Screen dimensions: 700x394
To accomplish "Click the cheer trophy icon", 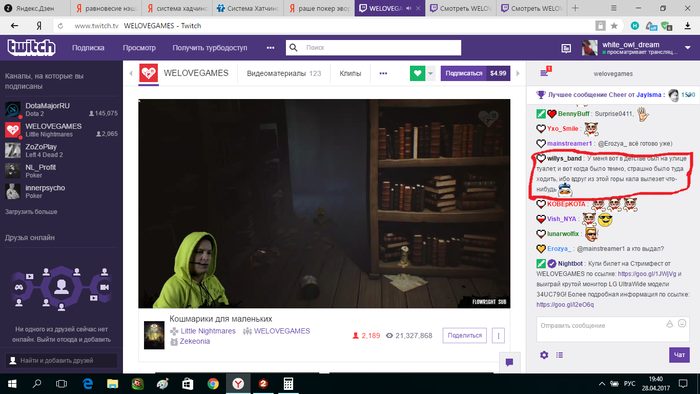I will pyautogui.click(x=541, y=95).
